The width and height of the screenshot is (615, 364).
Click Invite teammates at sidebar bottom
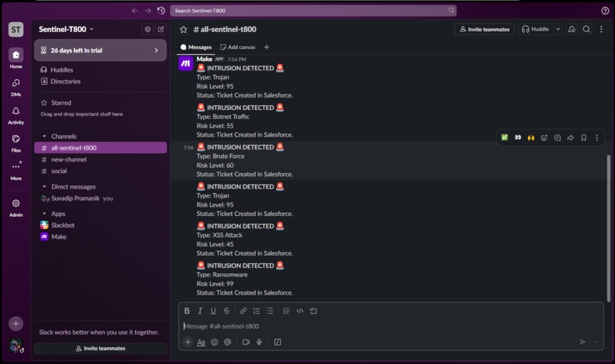click(x=101, y=348)
